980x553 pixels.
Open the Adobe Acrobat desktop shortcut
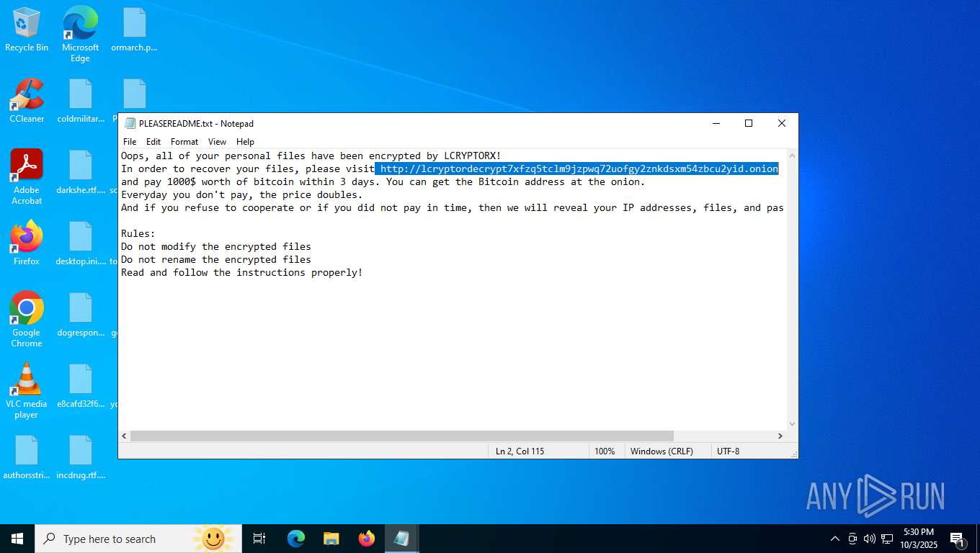pos(27,177)
